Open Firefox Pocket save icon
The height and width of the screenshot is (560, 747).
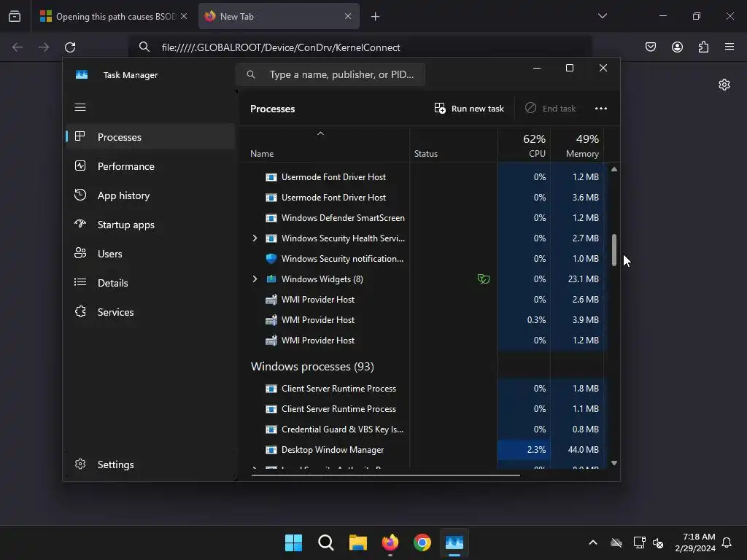point(651,47)
